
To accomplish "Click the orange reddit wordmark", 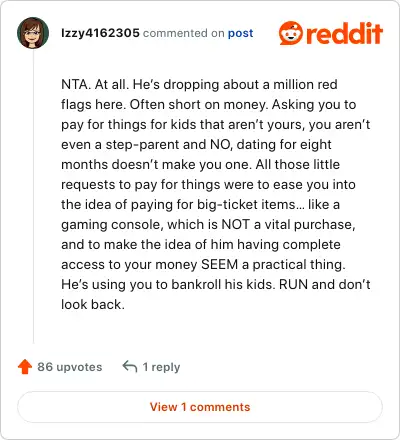I will pyautogui.click(x=344, y=33).
